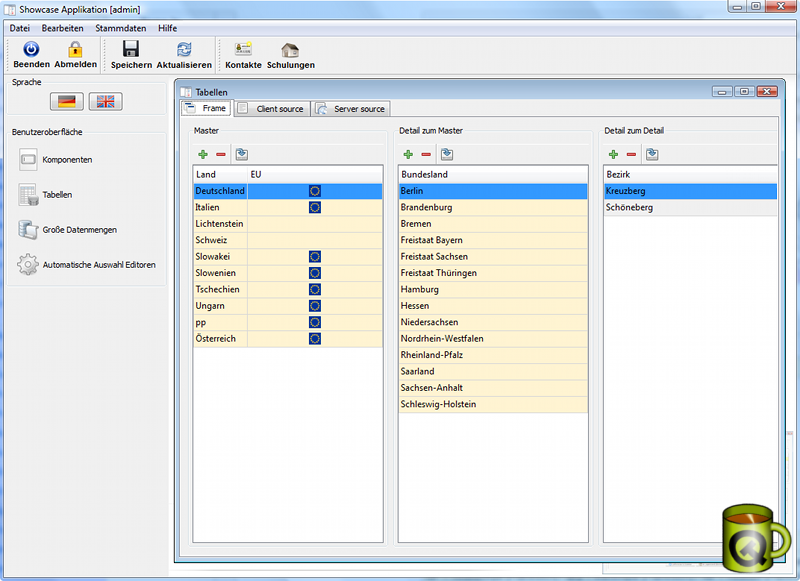The height and width of the screenshot is (581, 800).
Task: Add a row in Detail zum Master
Action: (x=408, y=155)
